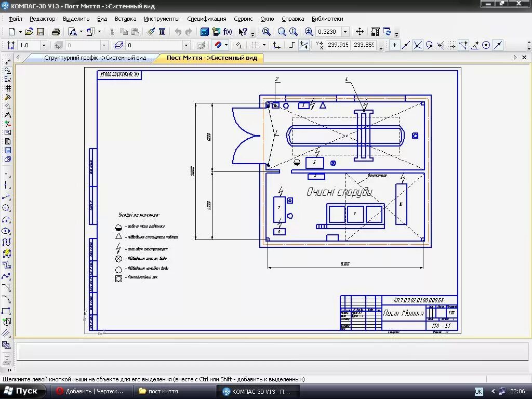Image resolution: width=532 pixels, height=399 pixels.
Task: Toggle the Grid snap
Action: 452,45
